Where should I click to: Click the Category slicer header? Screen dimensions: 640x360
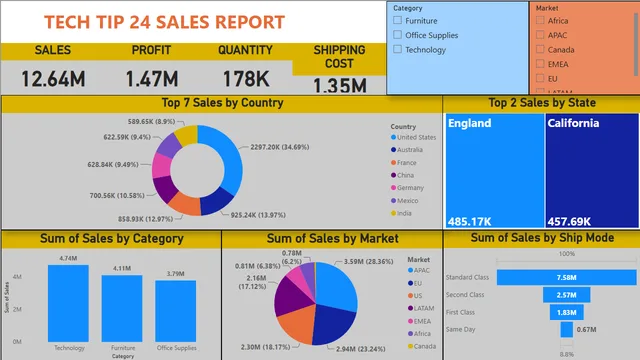point(407,8)
